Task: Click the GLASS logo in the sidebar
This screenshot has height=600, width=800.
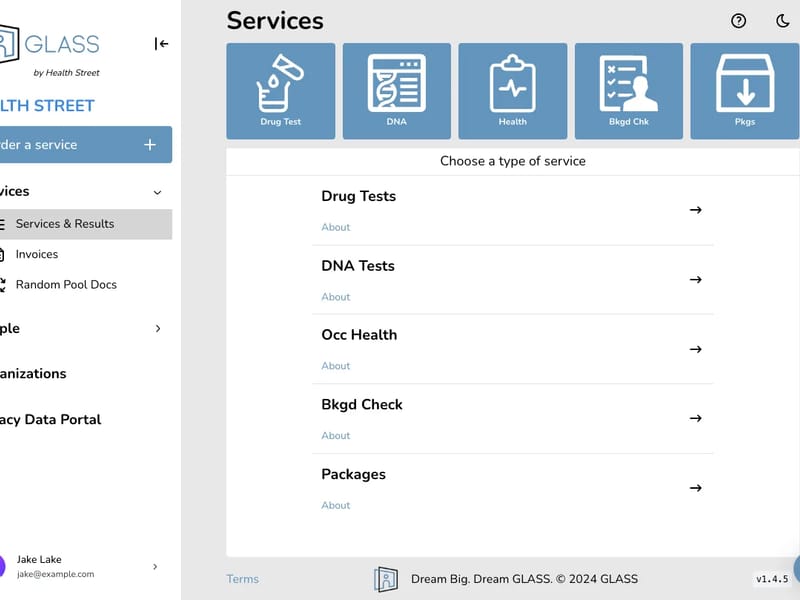Action: pos(49,44)
